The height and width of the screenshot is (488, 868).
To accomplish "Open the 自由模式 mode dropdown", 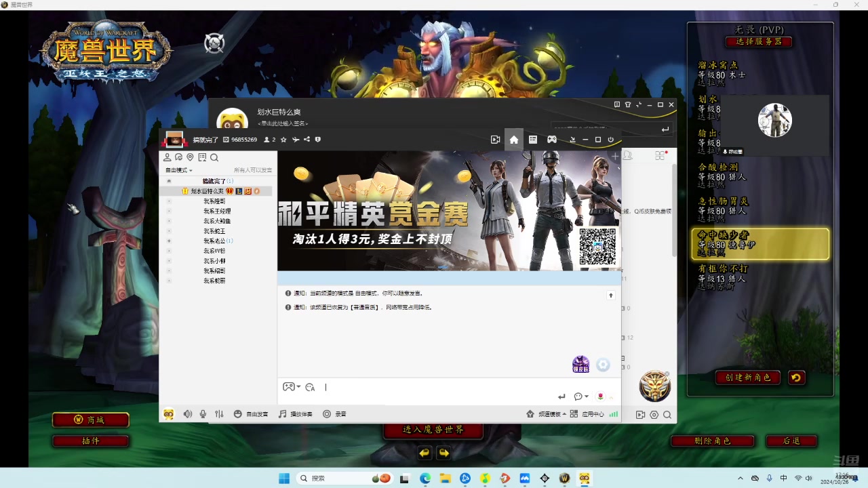I will click(179, 170).
